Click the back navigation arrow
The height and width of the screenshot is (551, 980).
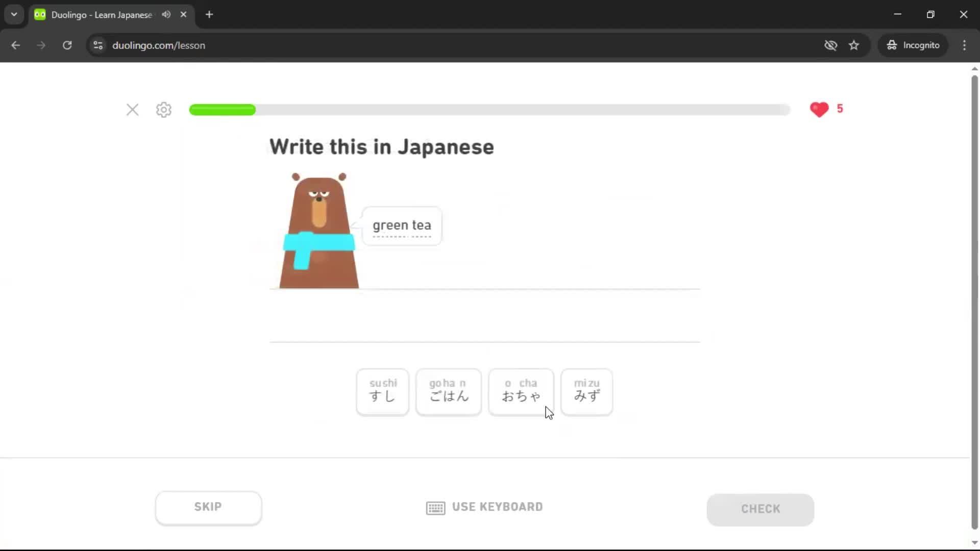click(16, 45)
